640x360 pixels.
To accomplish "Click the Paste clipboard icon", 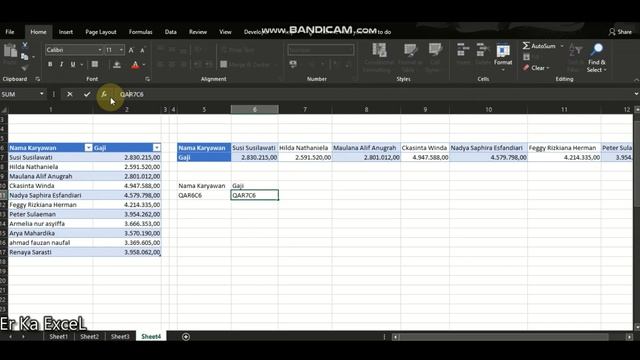I will point(10,51).
